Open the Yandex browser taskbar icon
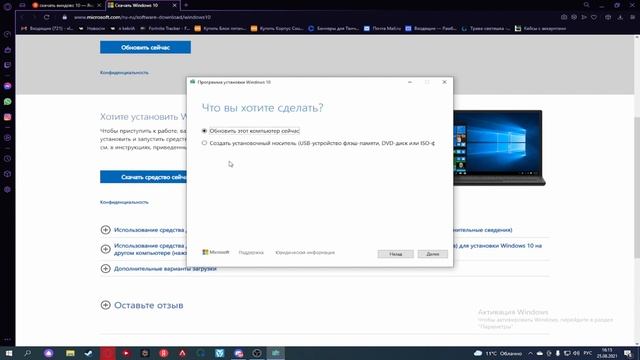This screenshot has width=640, height=360. (164, 353)
